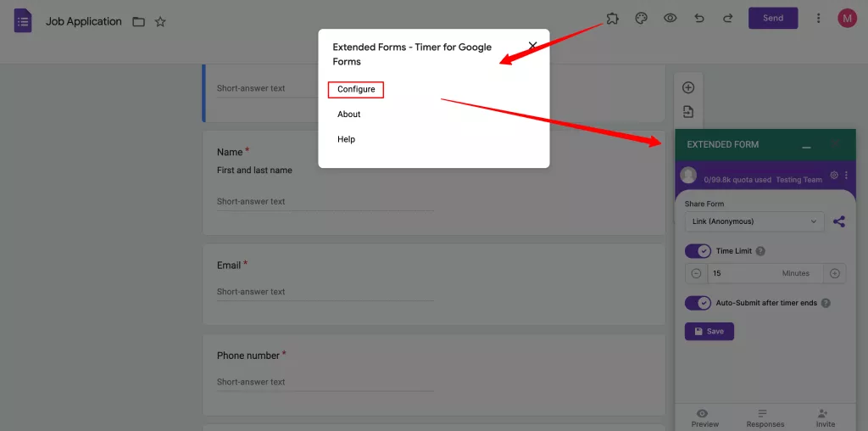Preview form with header eye icon

(670, 19)
